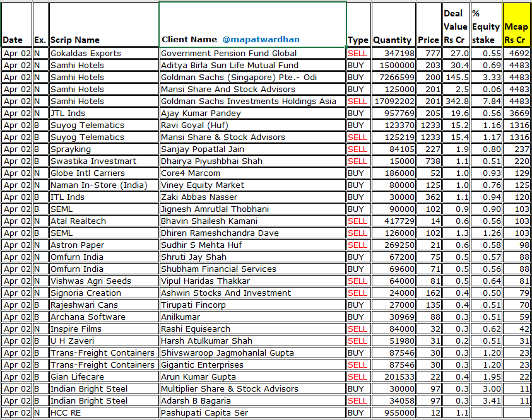The height and width of the screenshot is (420, 532).
Task: Select Viney Equity Market cell
Action: (x=252, y=185)
